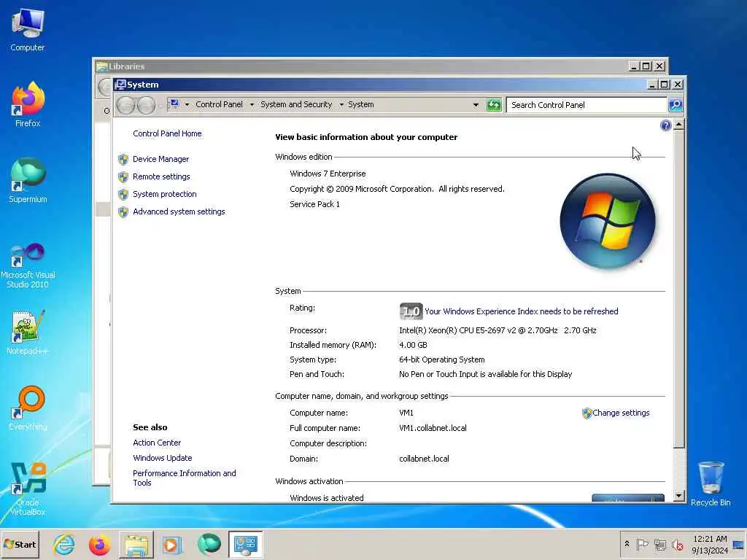This screenshot has width=747, height=560.
Task: Switch to Windows Explorer taskbar button
Action: [x=136, y=544]
